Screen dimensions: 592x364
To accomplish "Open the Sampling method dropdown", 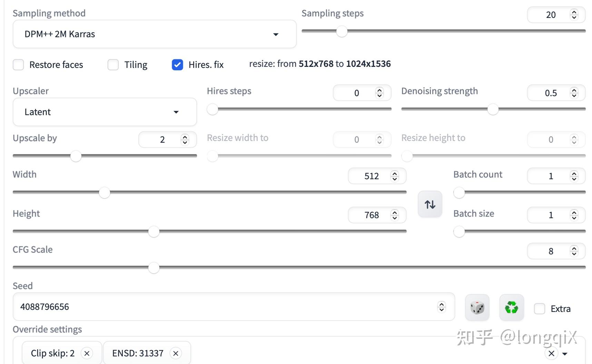I will tap(155, 34).
